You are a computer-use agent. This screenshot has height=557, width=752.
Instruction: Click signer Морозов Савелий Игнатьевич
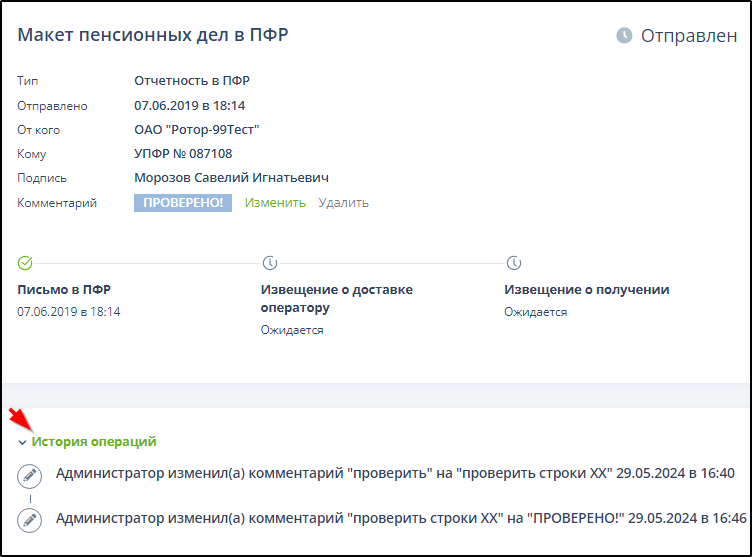232,178
